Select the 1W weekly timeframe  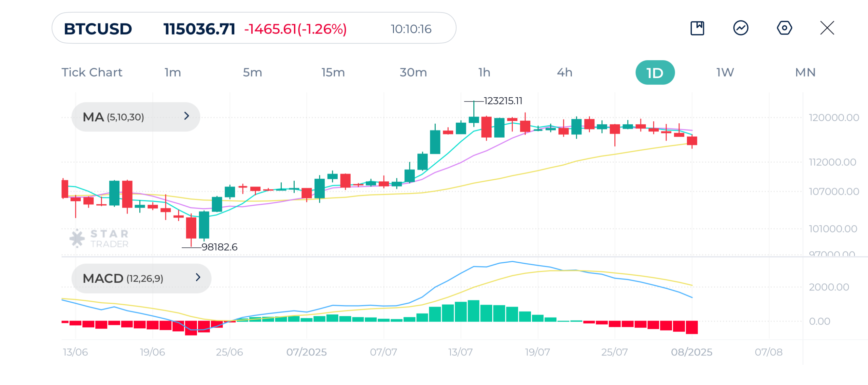click(x=725, y=73)
